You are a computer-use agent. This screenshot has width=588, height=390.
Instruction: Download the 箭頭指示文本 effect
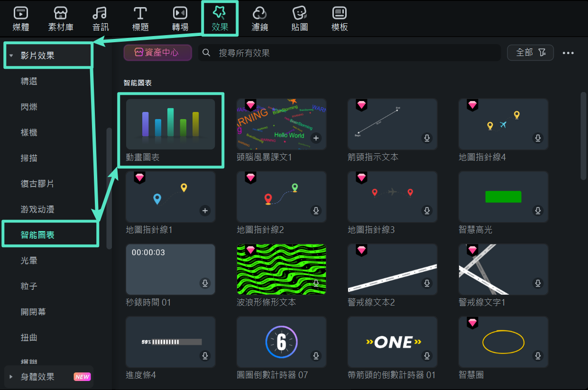pos(427,138)
